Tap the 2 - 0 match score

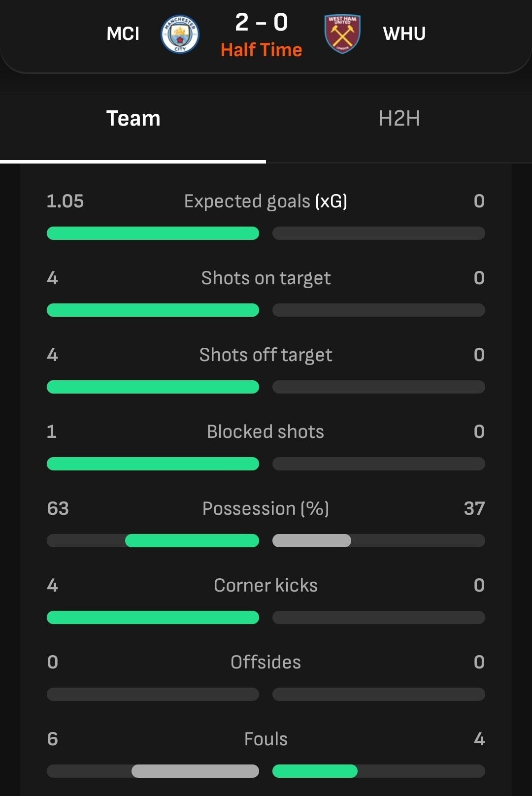click(x=262, y=23)
